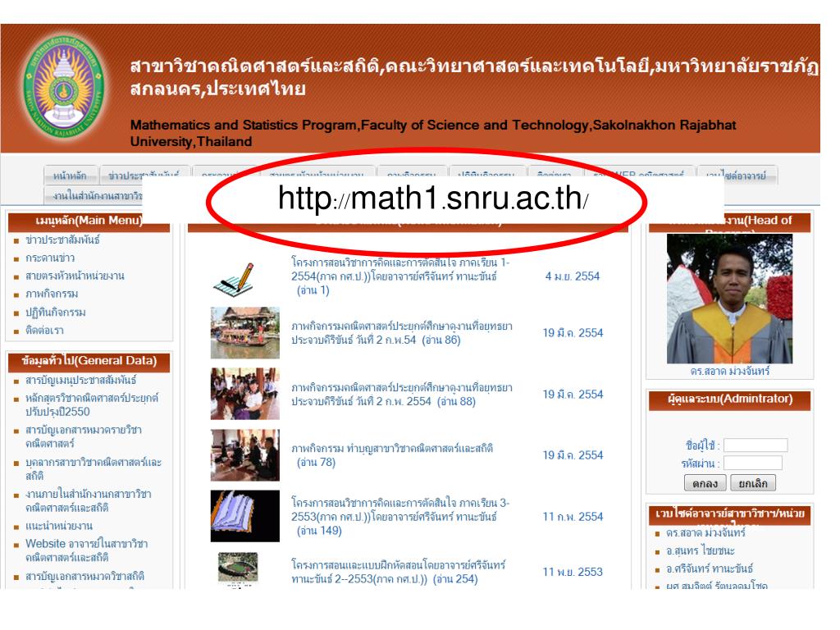
Task: Focus the ชื่อผู้ใช้ username field
Action: click(x=756, y=445)
